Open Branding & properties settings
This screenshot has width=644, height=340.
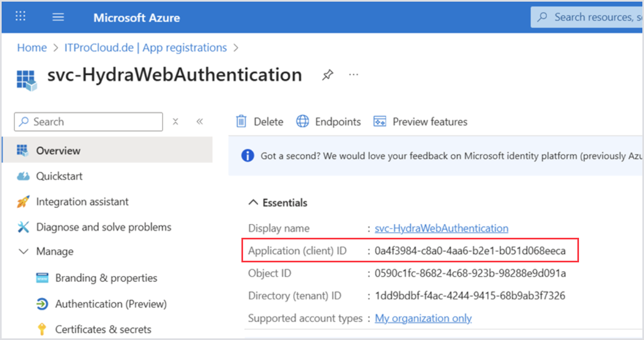click(x=106, y=278)
